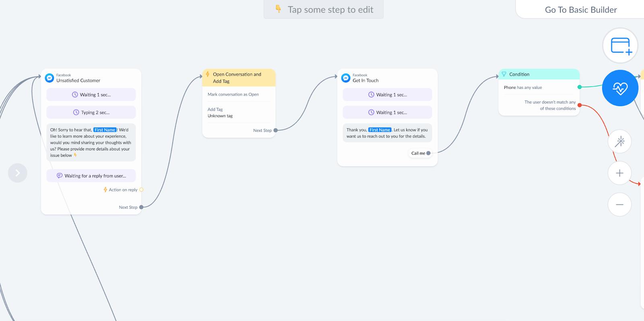Select the Condition step header

(x=539, y=74)
